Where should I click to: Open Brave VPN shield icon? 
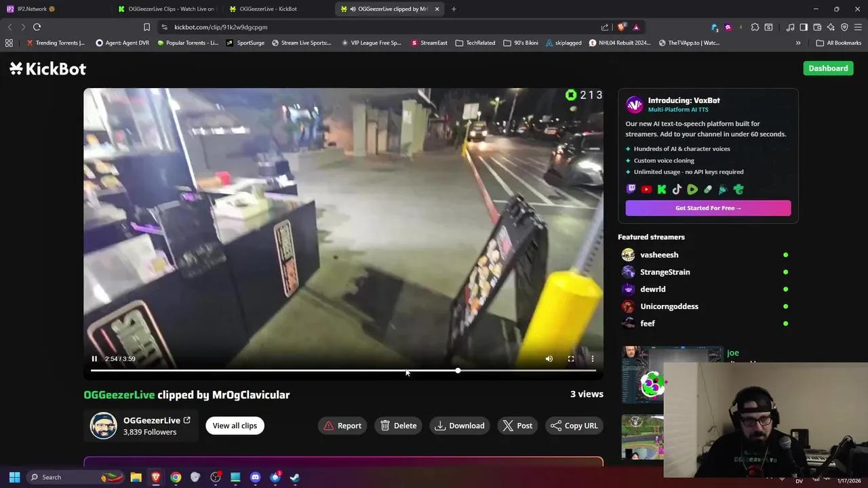click(844, 27)
